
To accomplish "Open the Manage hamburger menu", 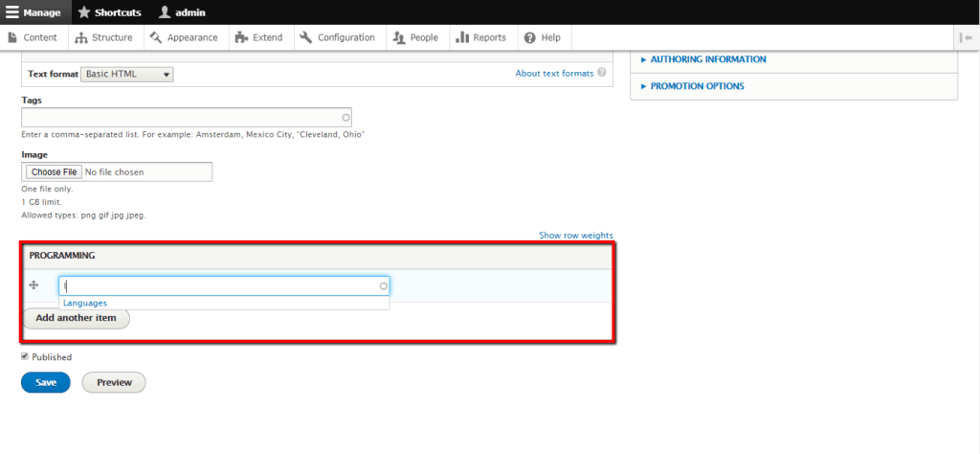I will [35, 12].
